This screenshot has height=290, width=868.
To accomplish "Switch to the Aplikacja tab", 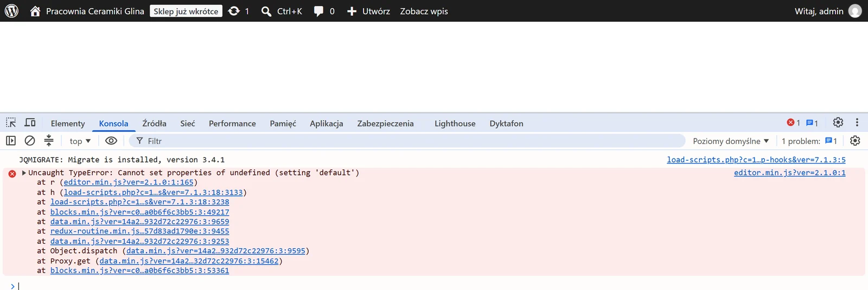I will coord(327,123).
